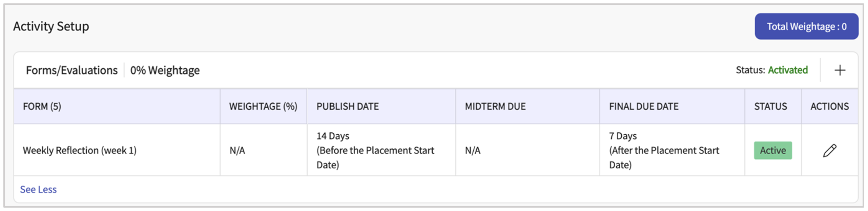868x211 pixels.
Task: Click the Activated status text
Action: point(788,70)
